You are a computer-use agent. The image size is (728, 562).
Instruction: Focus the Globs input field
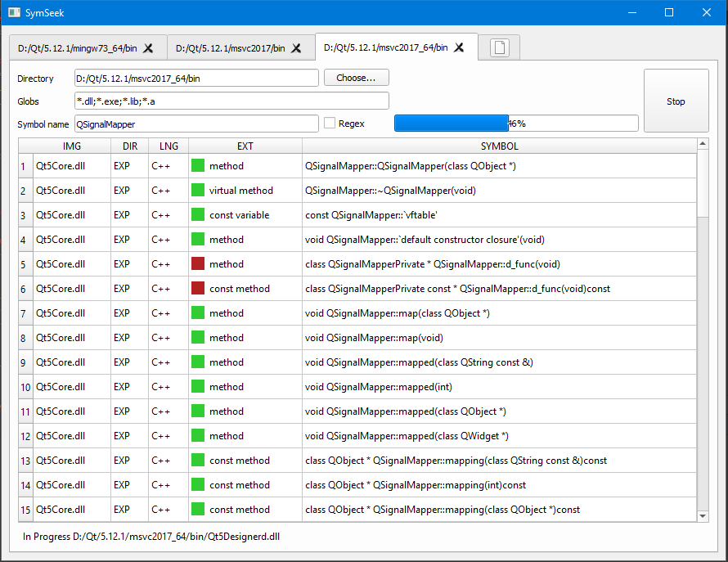pyautogui.click(x=231, y=101)
